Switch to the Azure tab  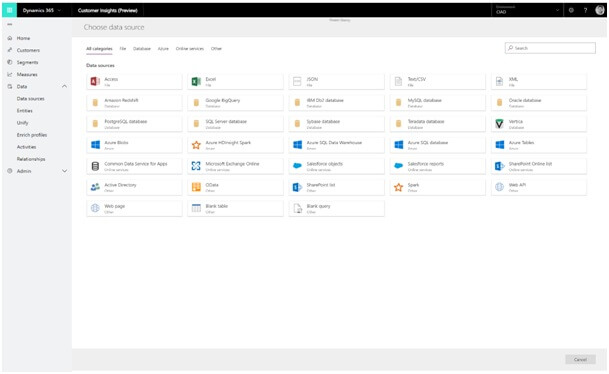pos(163,49)
